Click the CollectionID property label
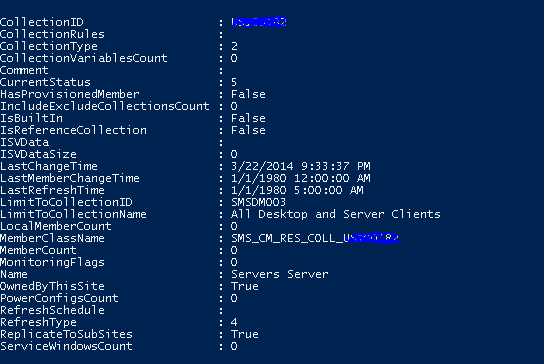 coord(42,22)
